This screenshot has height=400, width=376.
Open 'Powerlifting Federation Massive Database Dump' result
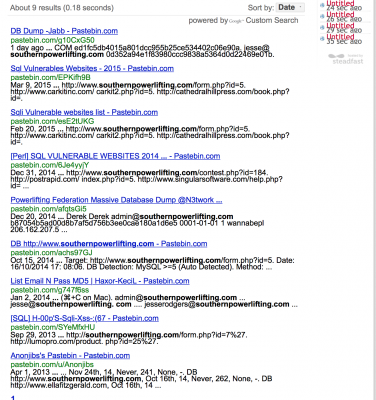point(116,200)
